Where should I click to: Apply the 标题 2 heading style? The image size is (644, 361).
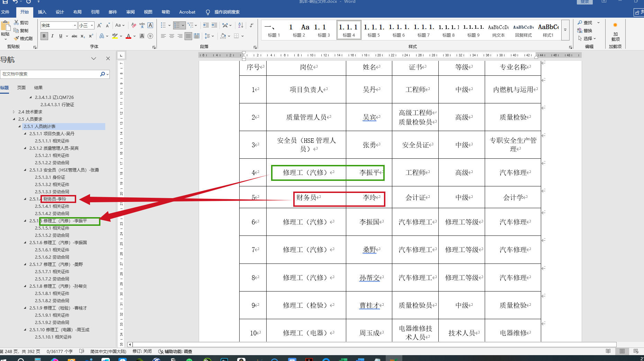[x=299, y=30]
